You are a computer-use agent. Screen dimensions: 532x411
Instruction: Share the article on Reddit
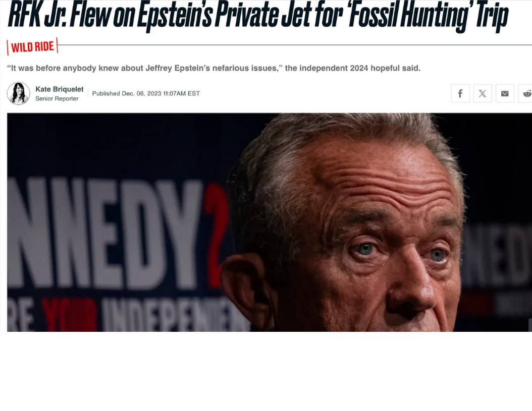click(525, 93)
